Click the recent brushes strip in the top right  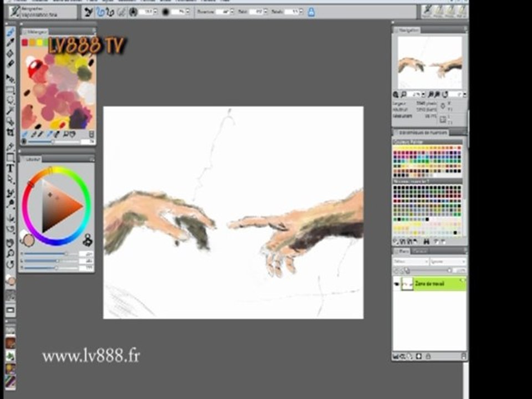coord(444,12)
